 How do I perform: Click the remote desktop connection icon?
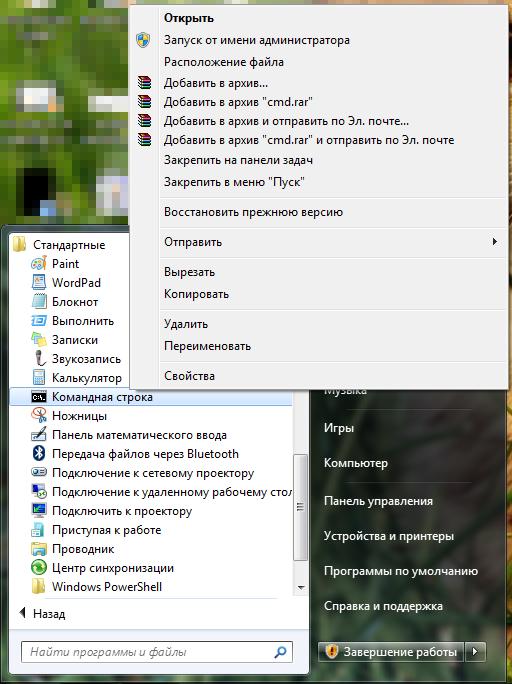(39, 492)
